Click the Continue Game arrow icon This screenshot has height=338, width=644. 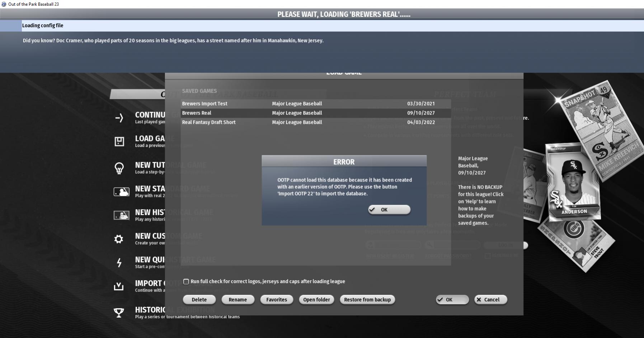click(119, 118)
